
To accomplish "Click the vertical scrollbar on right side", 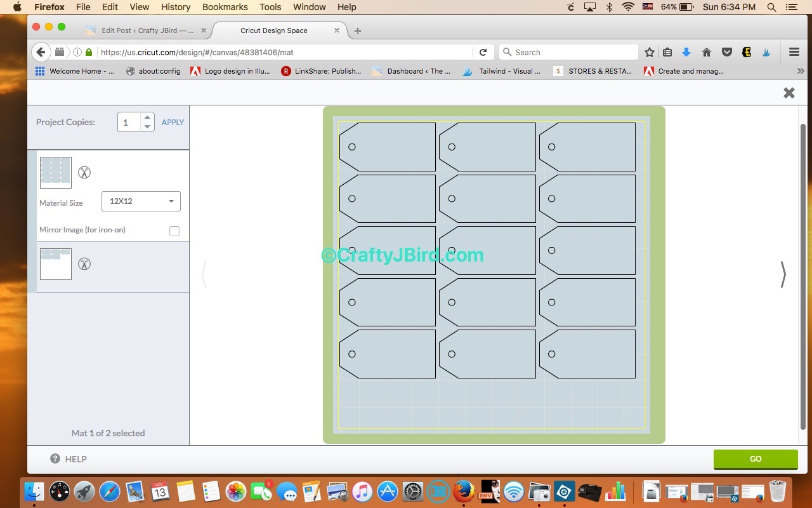I will pos(802,273).
